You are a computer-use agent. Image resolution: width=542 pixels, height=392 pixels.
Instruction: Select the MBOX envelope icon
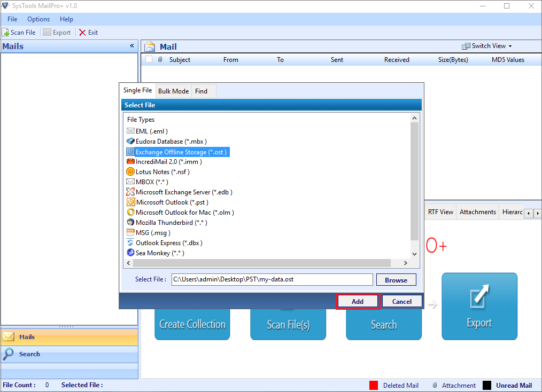(130, 182)
